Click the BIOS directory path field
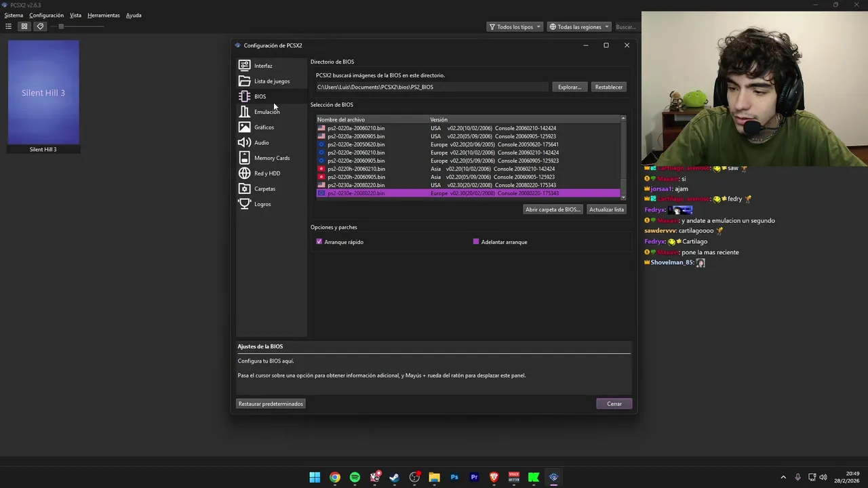868x488 pixels. coord(432,87)
